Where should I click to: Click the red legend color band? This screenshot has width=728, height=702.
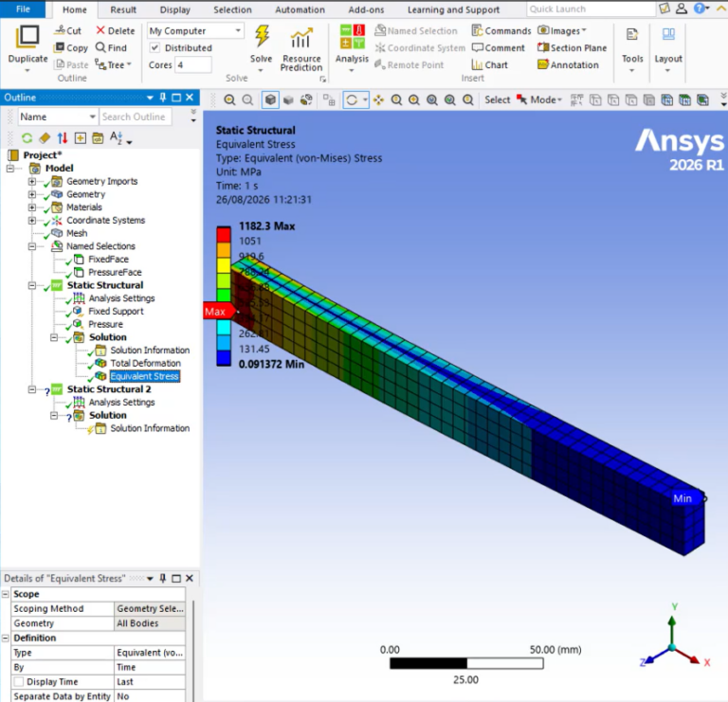[224, 235]
